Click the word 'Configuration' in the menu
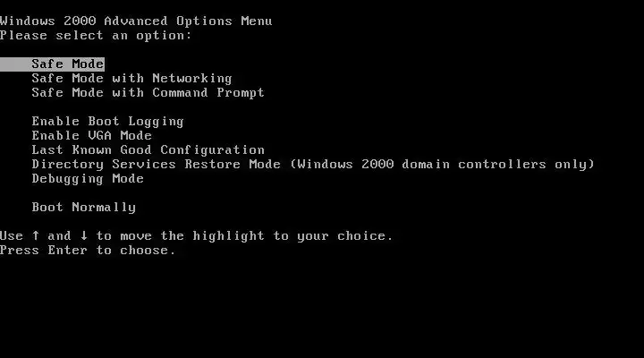This screenshot has height=358, width=644. click(x=212, y=150)
